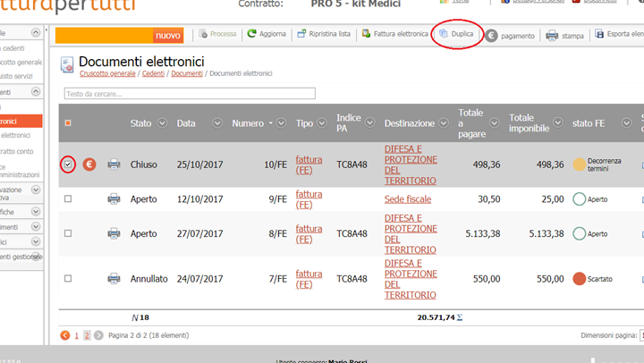Open fattura (FE) link of 7/FE
Screen dimensions: 644x363
pyautogui.click(x=309, y=279)
